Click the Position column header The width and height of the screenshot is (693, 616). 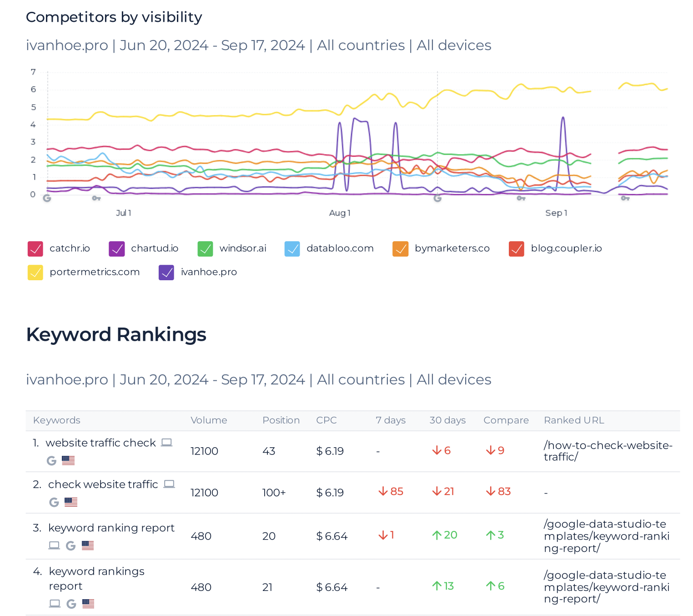point(281,420)
